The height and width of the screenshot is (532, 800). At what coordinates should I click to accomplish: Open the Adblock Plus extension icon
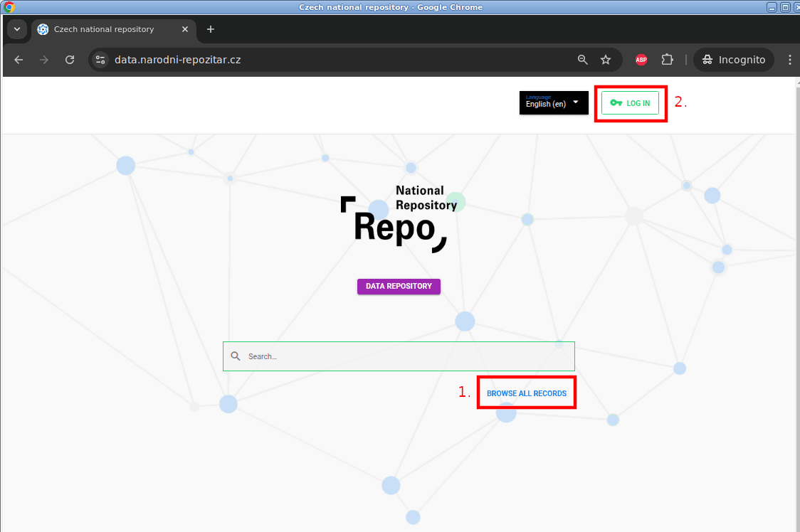point(641,60)
